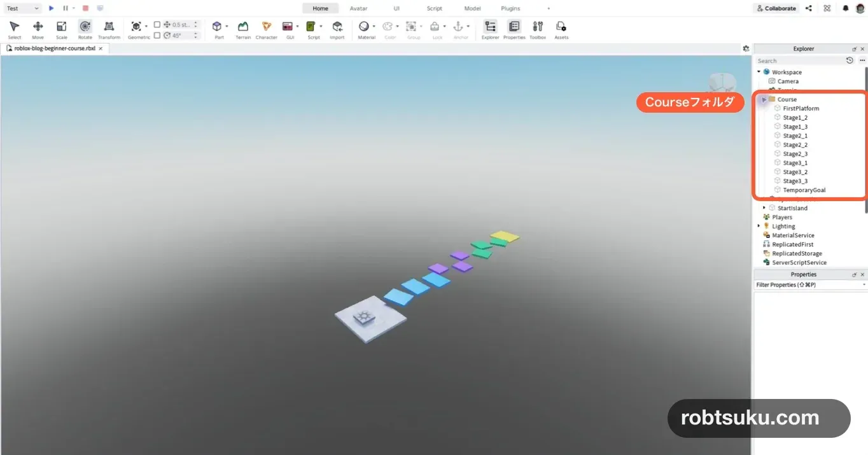Click the explorer search history icon
This screenshot has height=455, width=868.
850,60
